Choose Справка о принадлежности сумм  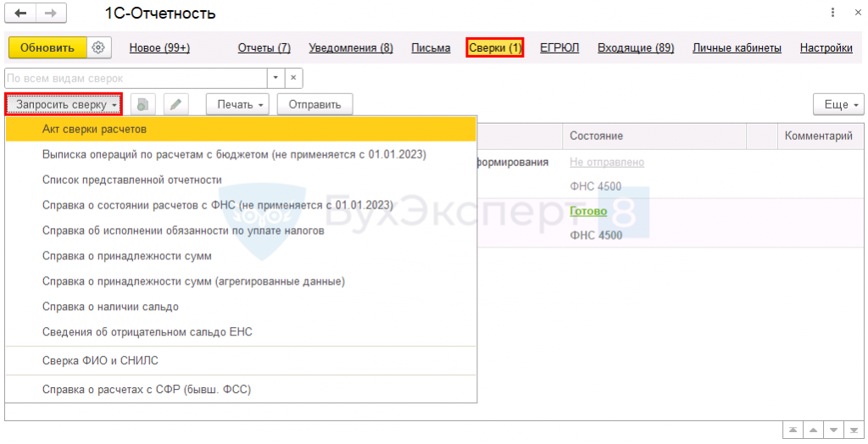click(241, 256)
